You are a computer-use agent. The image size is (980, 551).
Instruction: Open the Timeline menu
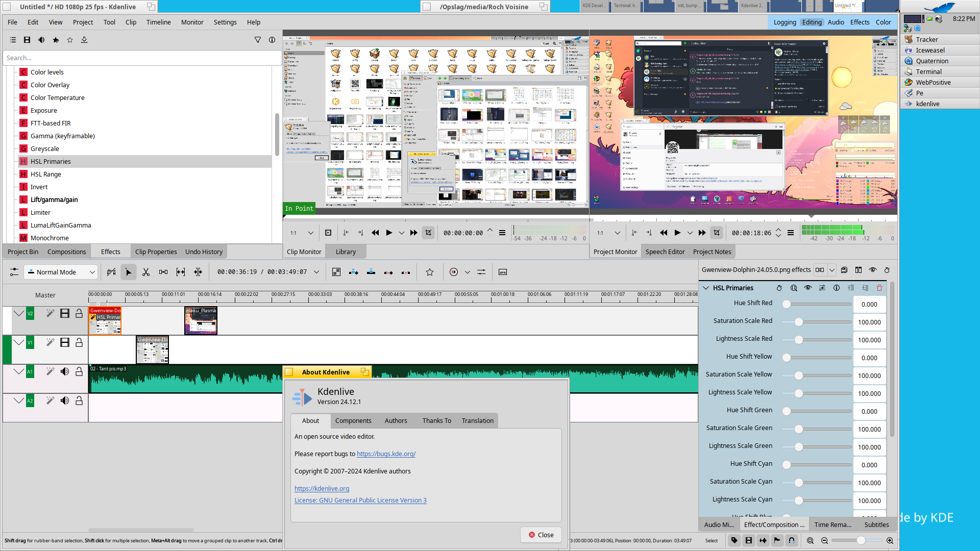click(x=158, y=22)
